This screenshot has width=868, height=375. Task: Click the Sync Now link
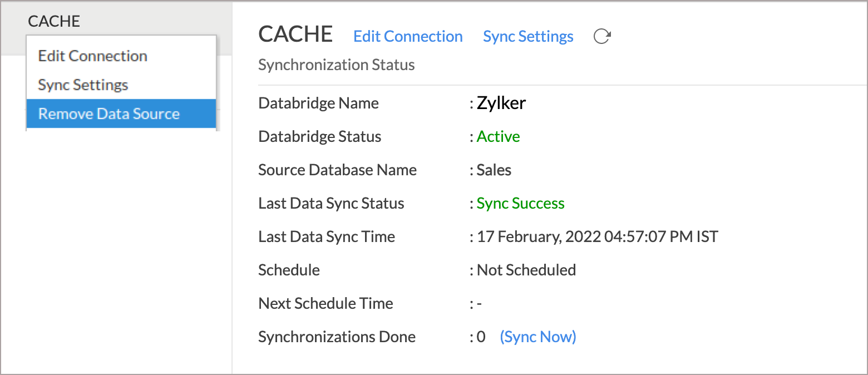point(538,337)
